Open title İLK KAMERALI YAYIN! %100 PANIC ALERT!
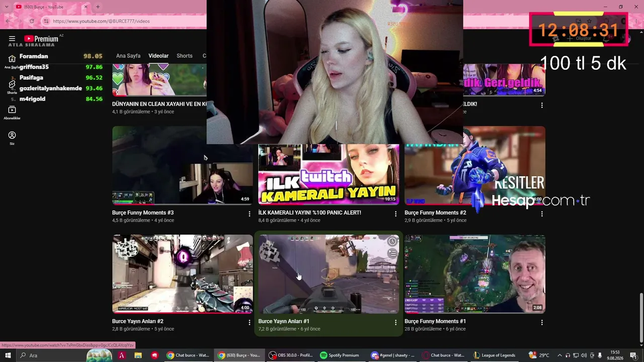This screenshot has height=362, width=644. pos(309,213)
